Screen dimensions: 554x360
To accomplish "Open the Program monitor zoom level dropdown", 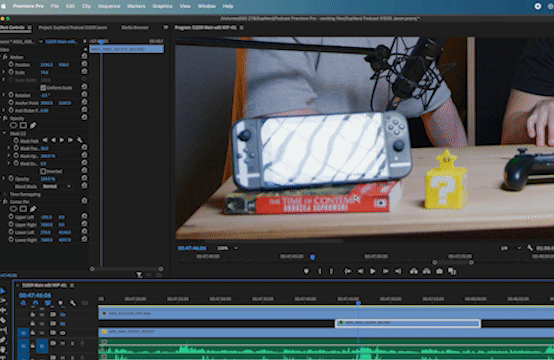I will [227, 248].
